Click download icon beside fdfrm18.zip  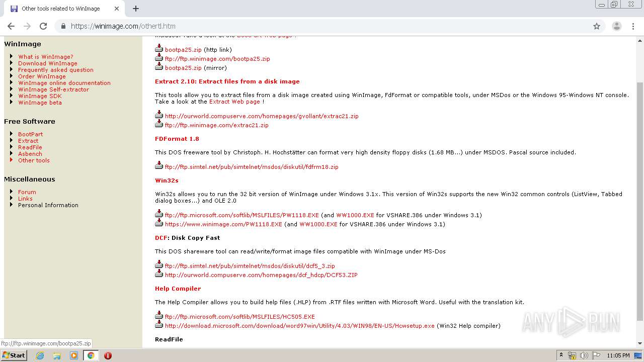tap(159, 165)
